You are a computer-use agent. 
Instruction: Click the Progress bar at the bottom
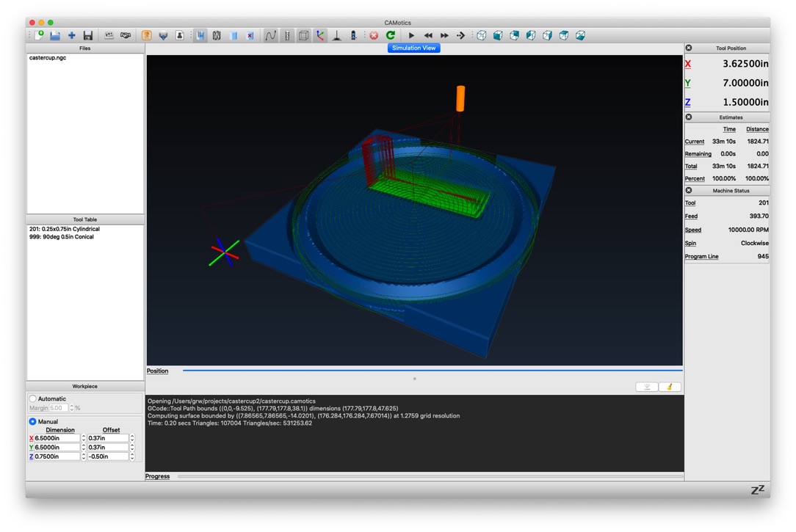pyautogui.click(x=430, y=476)
